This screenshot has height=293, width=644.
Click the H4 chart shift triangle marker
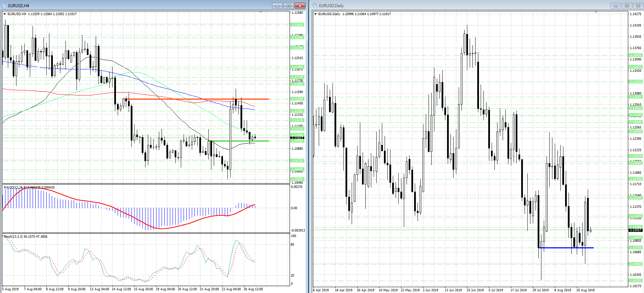[261, 12]
